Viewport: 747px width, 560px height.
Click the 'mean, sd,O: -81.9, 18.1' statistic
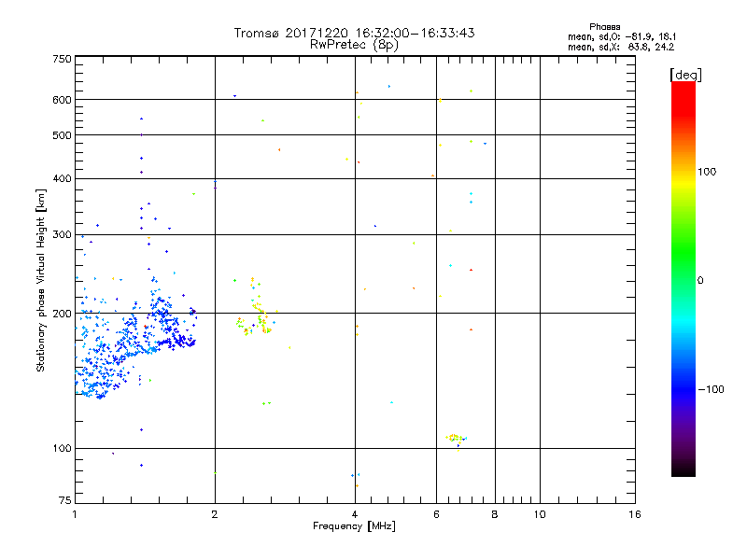pos(622,36)
